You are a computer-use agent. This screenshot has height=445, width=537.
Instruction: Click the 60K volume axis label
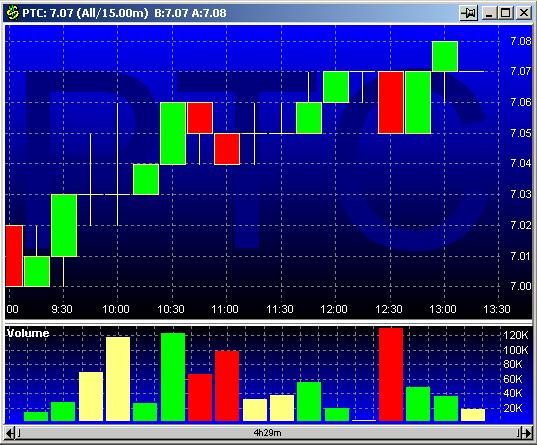[513, 379]
